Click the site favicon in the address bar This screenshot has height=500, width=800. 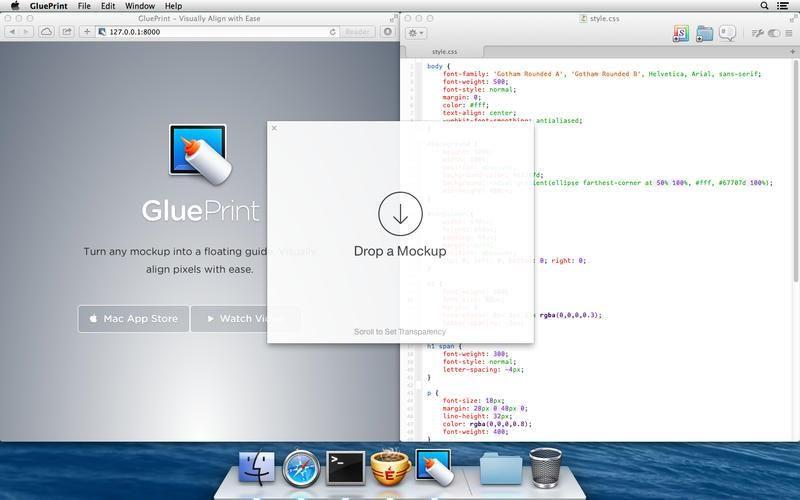tap(102, 32)
